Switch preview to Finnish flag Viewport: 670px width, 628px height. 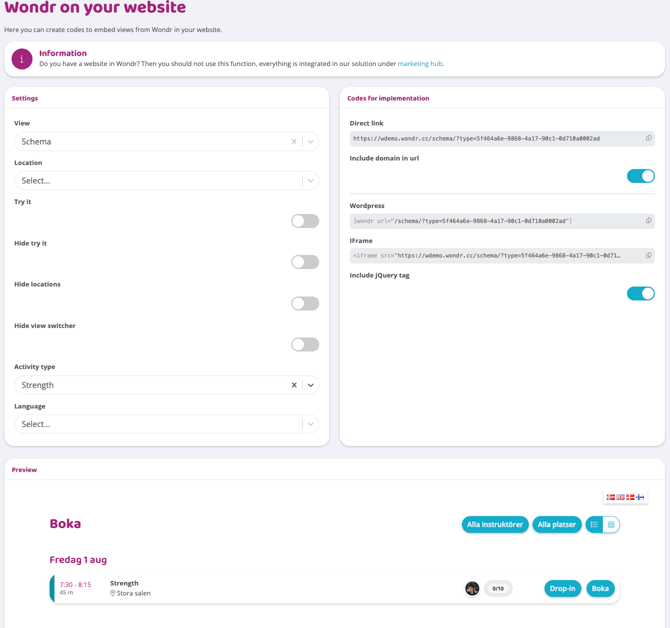pos(640,497)
